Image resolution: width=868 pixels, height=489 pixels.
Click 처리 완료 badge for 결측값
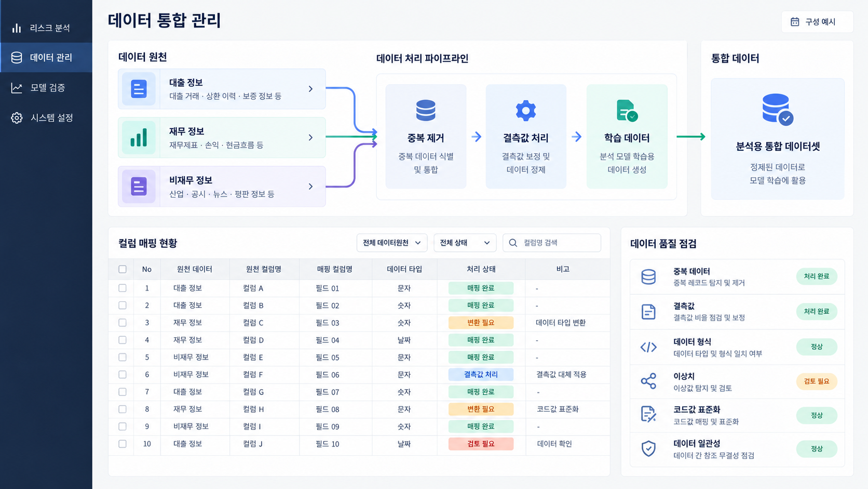point(817,312)
